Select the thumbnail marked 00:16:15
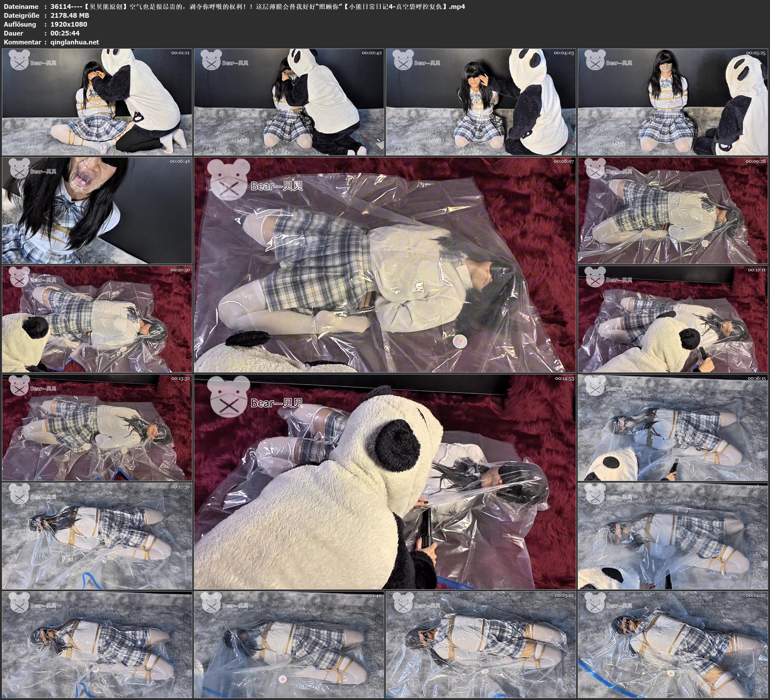Screen dimensions: 770x700 click(x=673, y=427)
